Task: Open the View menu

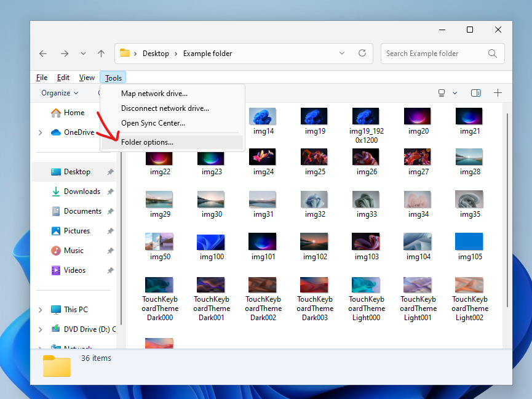Action: tap(87, 78)
